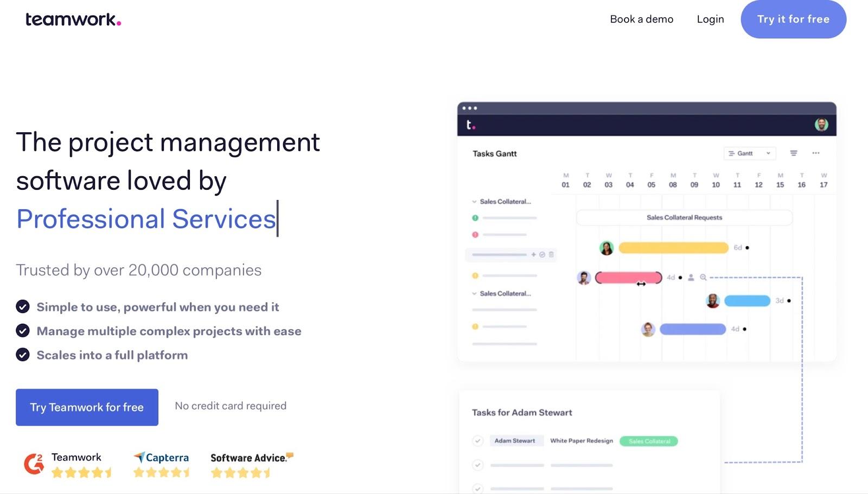Click the plus icon in the highlighted task row
Viewport: 868px width, 494px height.
tap(534, 254)
